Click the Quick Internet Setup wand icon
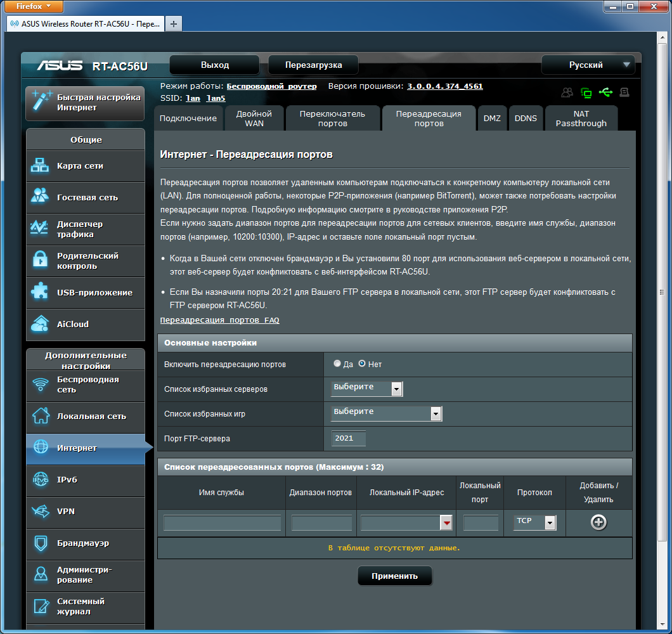Image resolution: width=672 pixels, height=634 pixels. pyautogui.click(x=42, y=101)
